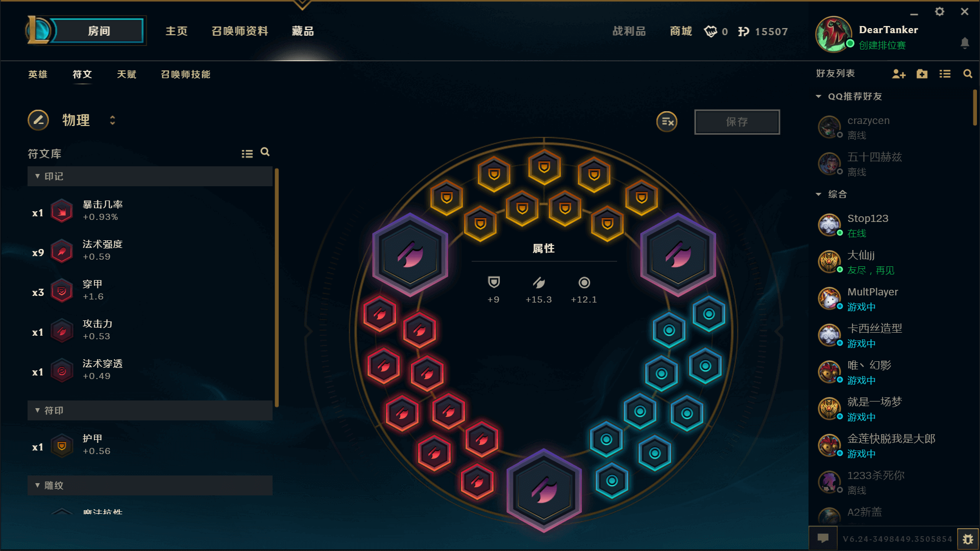Viewport: 980px width, 551px height.
Task: Click the bug report icon
Action: click(x=968, y=539)
